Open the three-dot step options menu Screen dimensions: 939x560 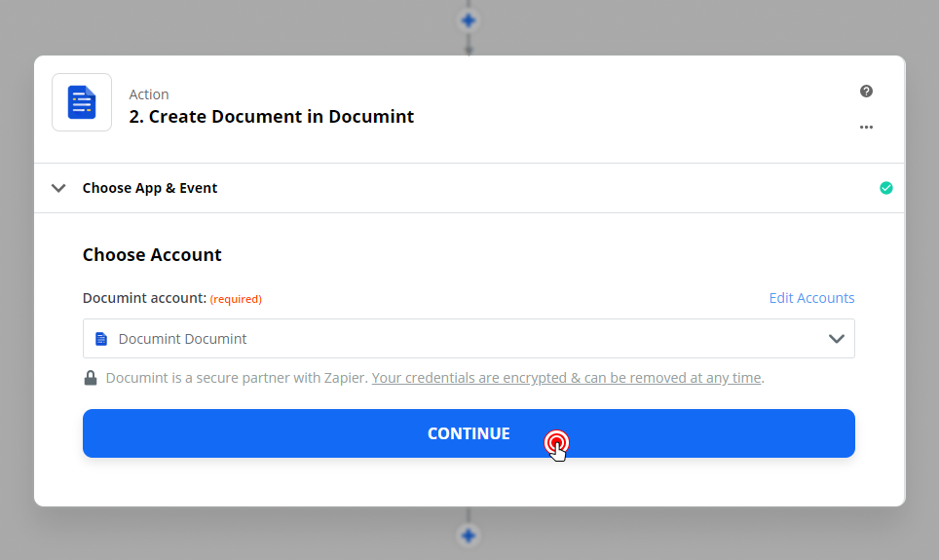(x=866, y=127)
